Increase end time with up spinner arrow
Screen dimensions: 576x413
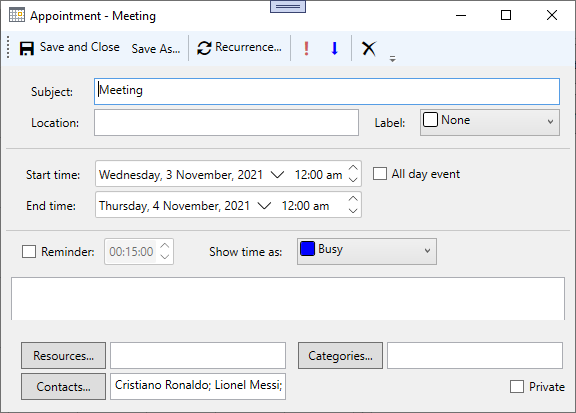point(353,199)
